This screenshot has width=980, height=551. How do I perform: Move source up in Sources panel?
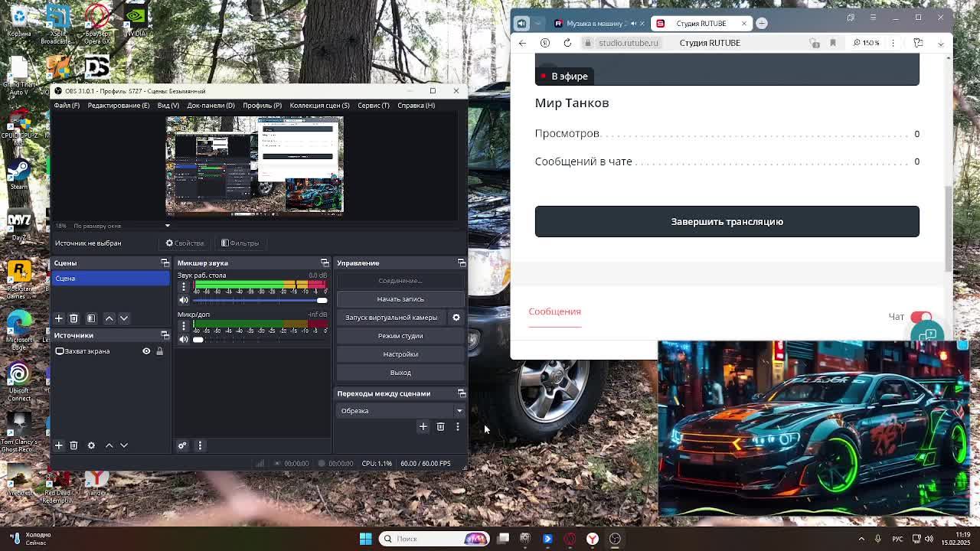tap(109, 445)
